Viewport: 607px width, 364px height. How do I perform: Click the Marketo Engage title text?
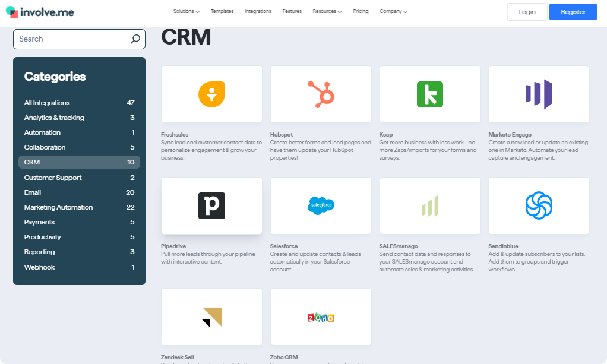tap(510, 135)
